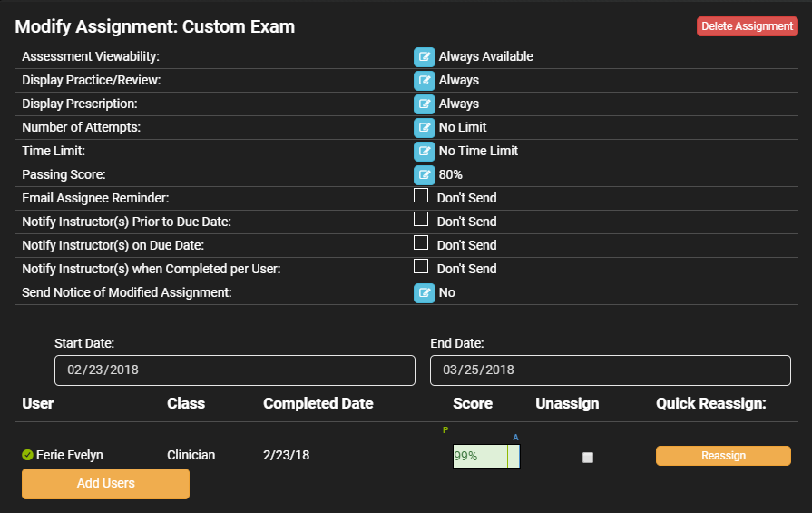Click the Add Users button
This screenshot has width=812, height=513.
tap(105, 483)
